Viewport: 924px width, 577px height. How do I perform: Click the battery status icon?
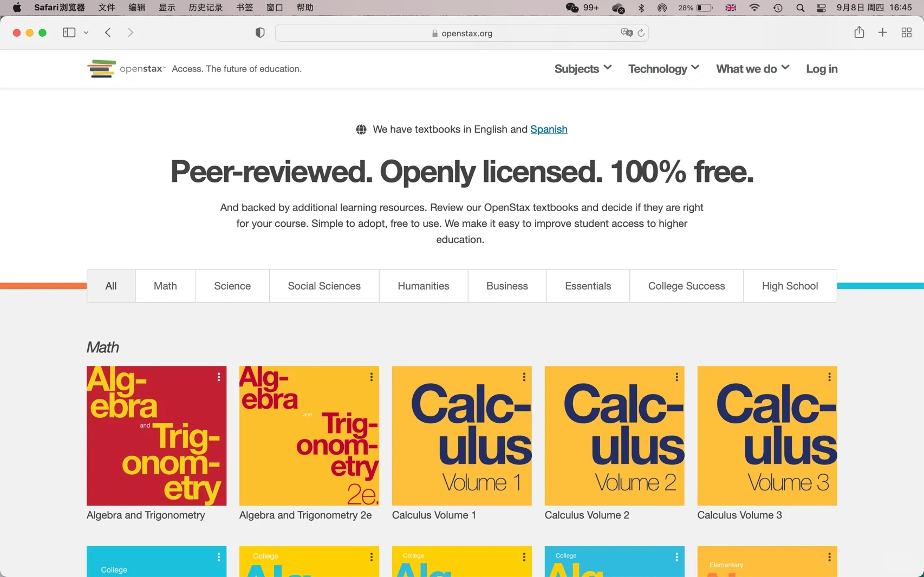pyautogui.click(x=704, y=8)
